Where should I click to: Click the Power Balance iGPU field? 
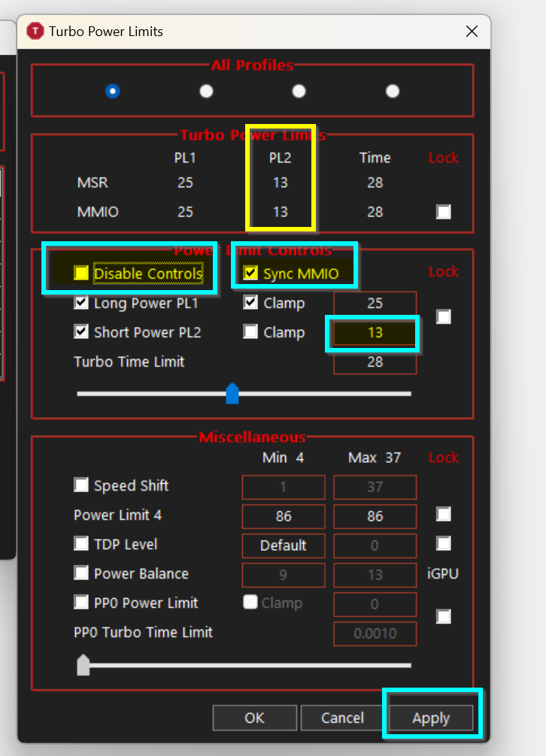pos(375,575)
